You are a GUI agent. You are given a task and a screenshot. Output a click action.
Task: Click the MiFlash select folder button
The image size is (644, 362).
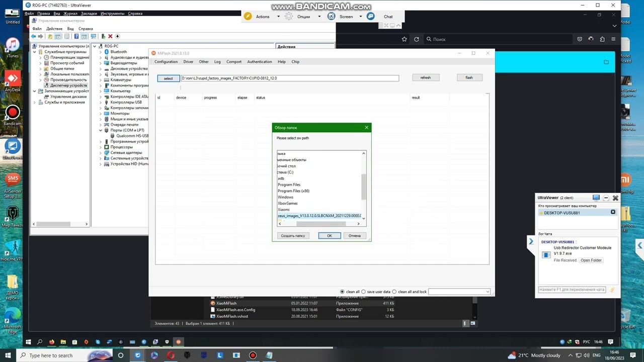169,78
